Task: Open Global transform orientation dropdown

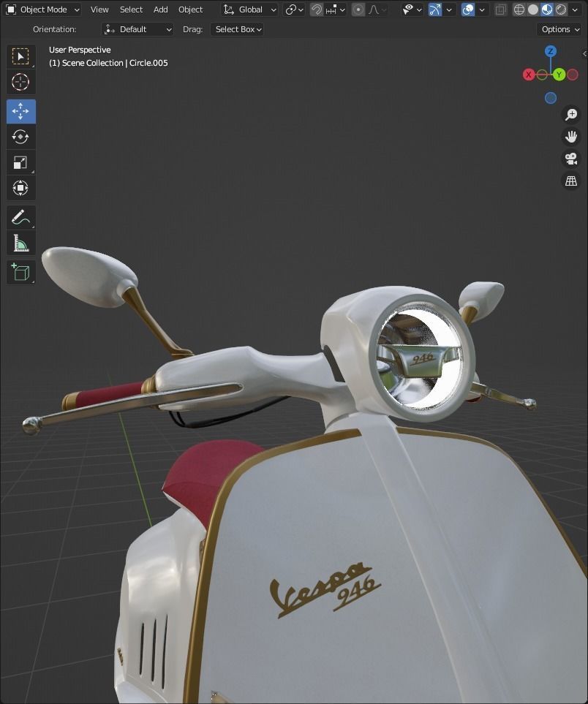Action: pos(250,10)
